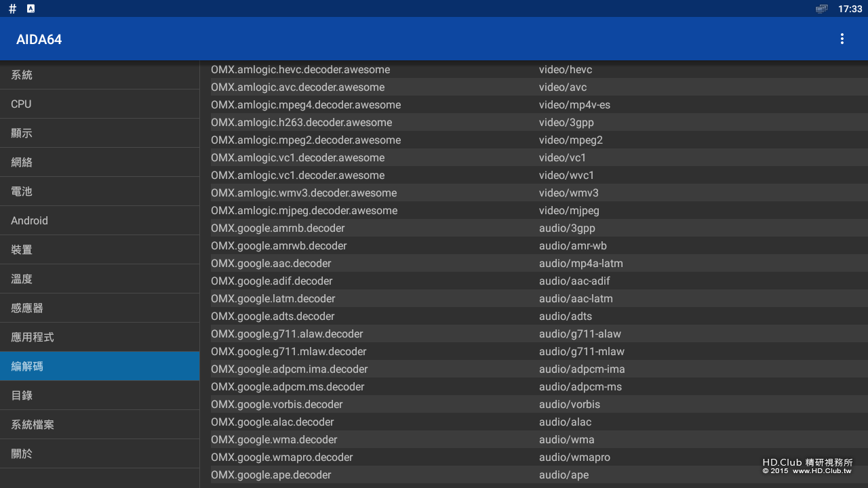Tap the OMX.google.adpcm.ms.decoder codec
868x488 pixels.
pos(539,386)
